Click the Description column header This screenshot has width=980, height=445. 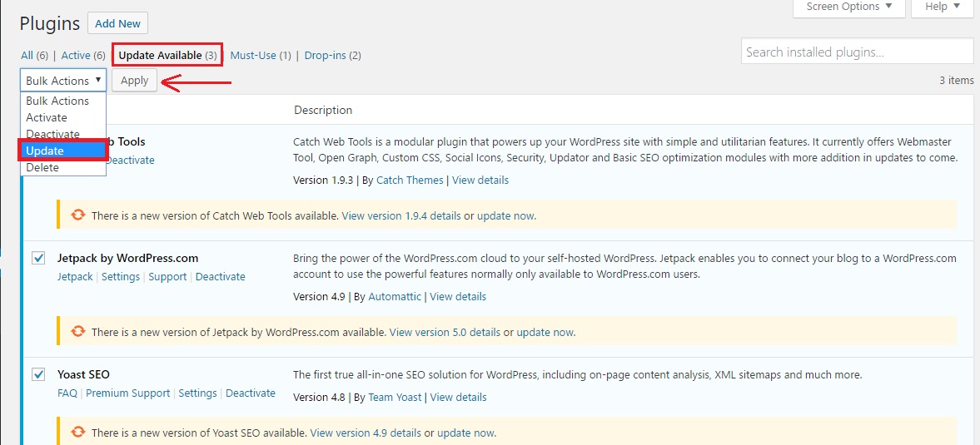tap(323, 110)
